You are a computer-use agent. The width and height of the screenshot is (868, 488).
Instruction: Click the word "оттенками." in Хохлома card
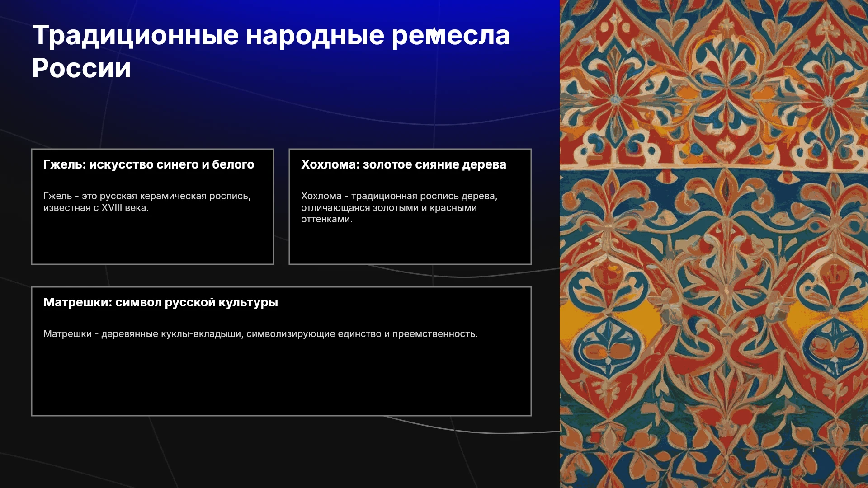tap(327, 219)
